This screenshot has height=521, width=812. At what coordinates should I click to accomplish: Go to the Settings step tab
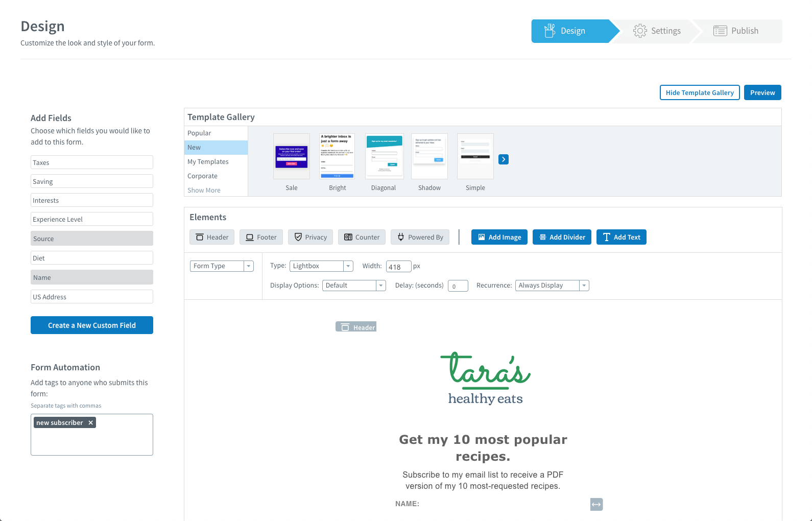[657, 31]
